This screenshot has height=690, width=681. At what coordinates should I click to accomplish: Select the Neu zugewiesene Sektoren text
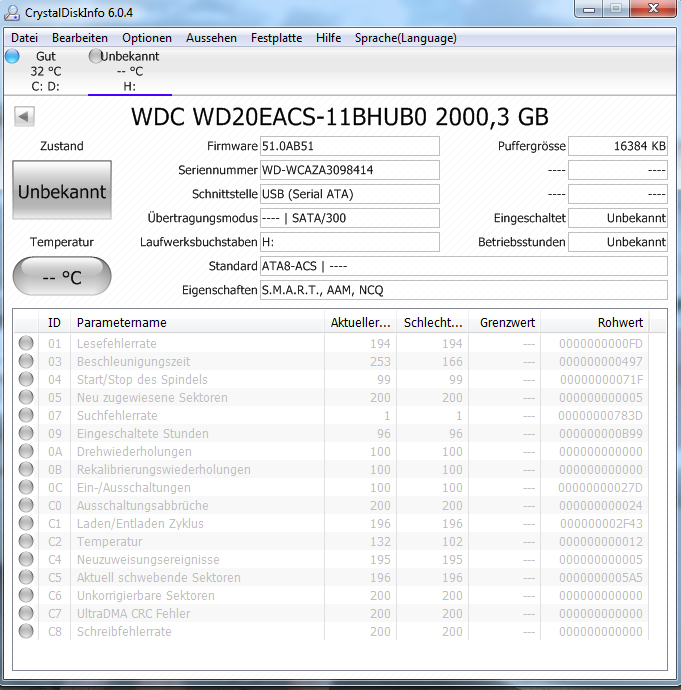pos(152,397)
